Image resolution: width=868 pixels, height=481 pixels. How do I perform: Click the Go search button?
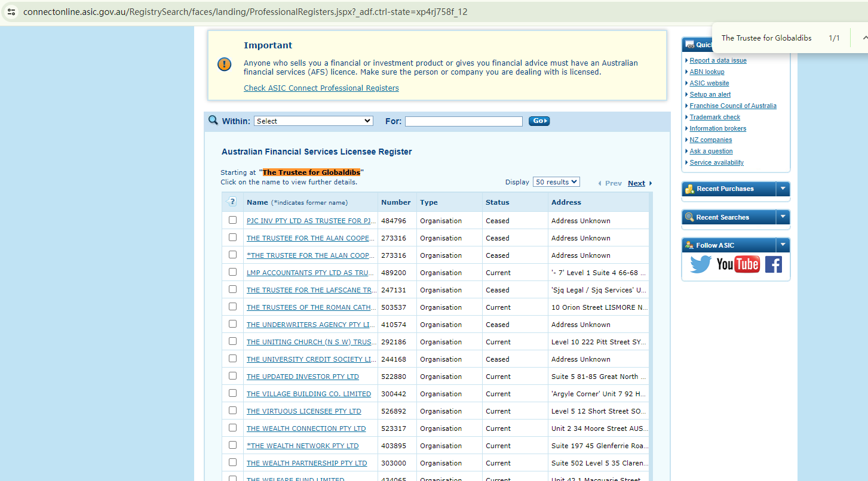click(539, 121)
